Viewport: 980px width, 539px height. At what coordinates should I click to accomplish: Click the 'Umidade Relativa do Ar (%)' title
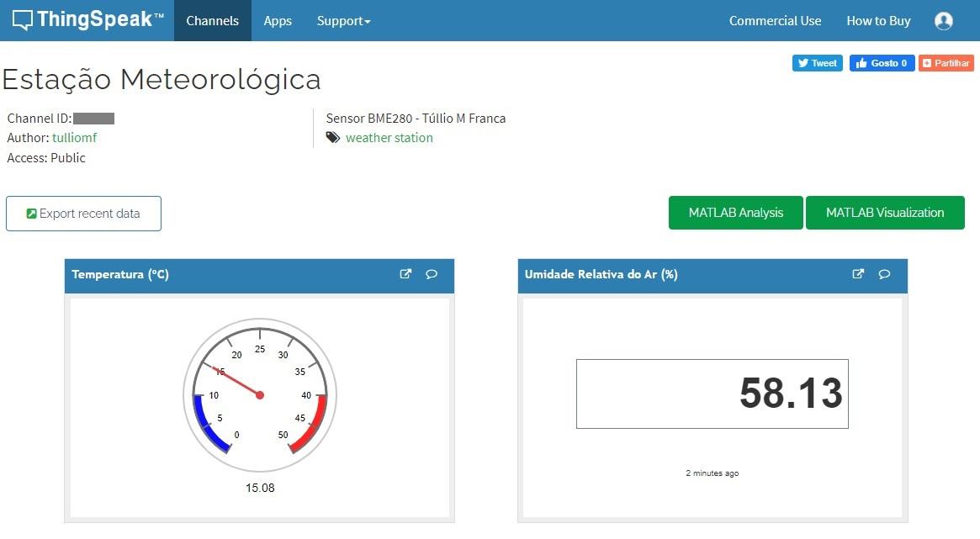(601, 274)
